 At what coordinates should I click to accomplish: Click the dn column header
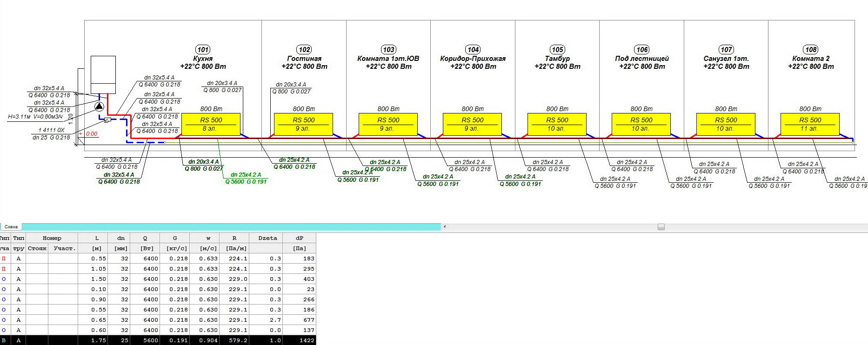121,238
